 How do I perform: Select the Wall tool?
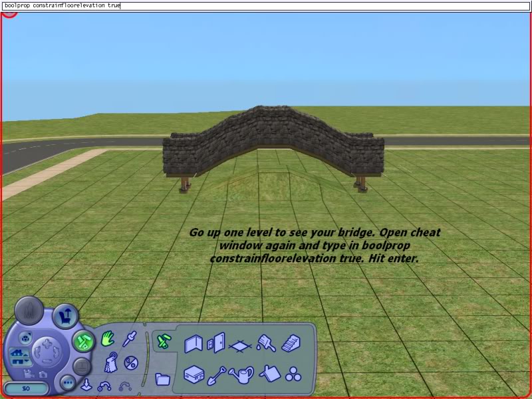click(x=194, y=344)
